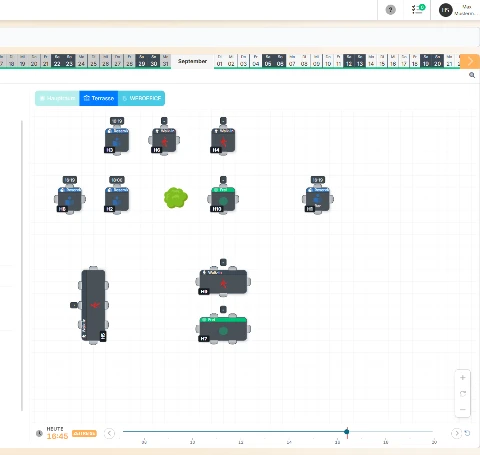This screenshot has height=455, width=480.
Task: Select date 25 in the calendar strip
Action: pyautogui.click(x=94, y=61)
